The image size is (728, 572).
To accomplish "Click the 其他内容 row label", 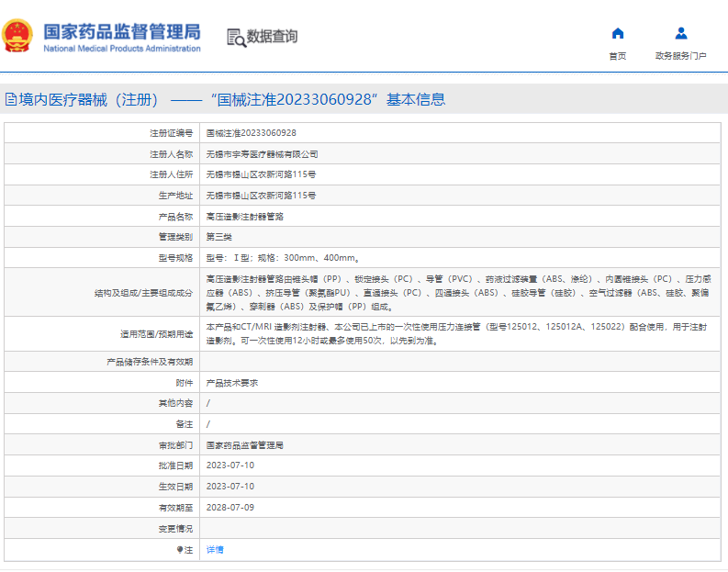I will pyautogui.click(x=175, y=403).
